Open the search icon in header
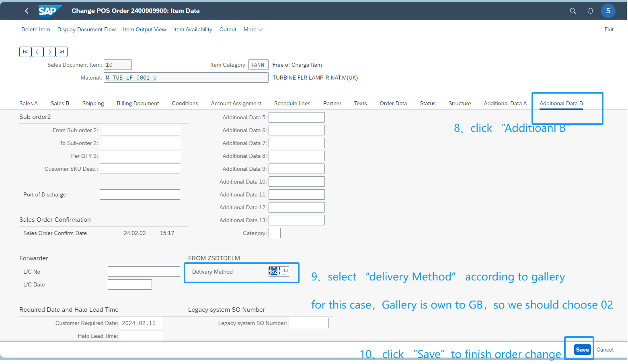This screenshot has height=364, width=628. click(x=573, y=11)
